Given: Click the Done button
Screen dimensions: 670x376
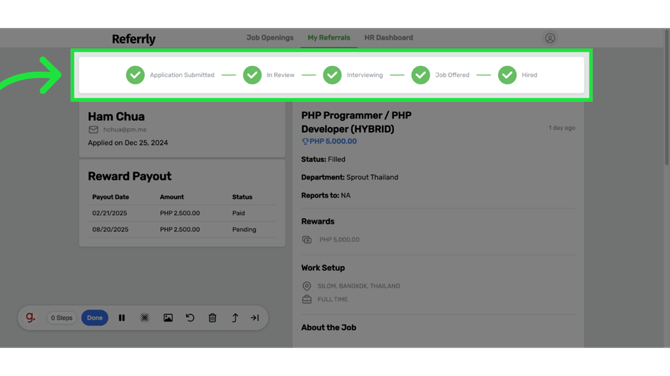Looking at the screenshot, I should [x=94, y=318].
